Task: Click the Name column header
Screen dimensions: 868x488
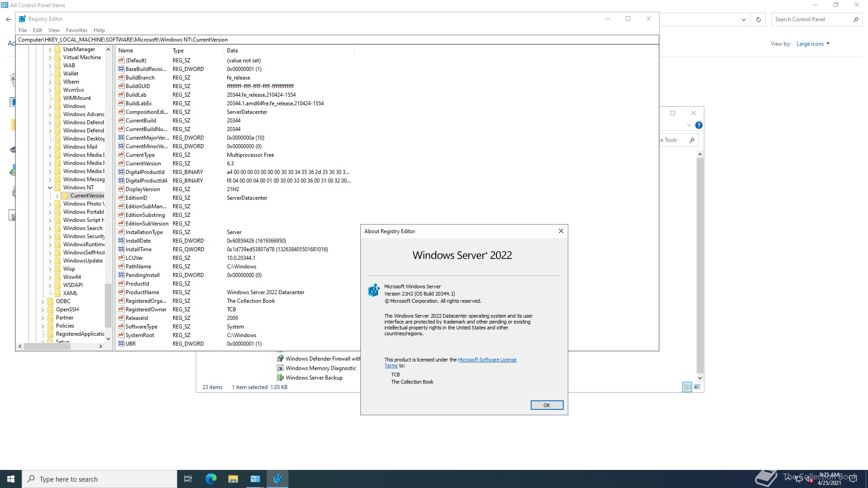Action: click(143, 51)
